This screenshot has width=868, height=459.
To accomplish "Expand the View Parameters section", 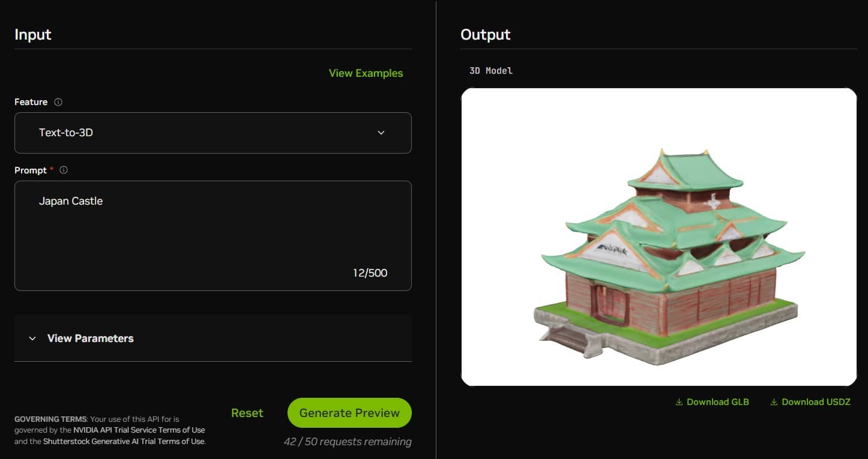I will click(90, 338).
